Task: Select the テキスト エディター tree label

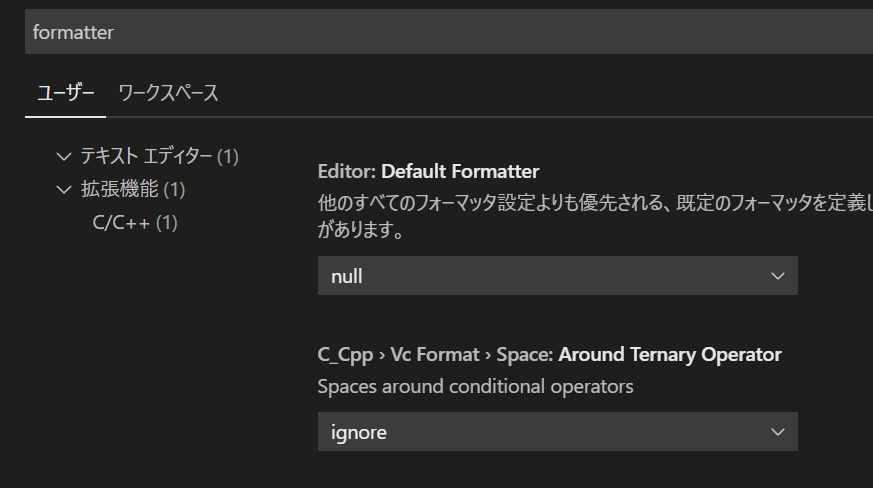Action: (x=146, y=156)
